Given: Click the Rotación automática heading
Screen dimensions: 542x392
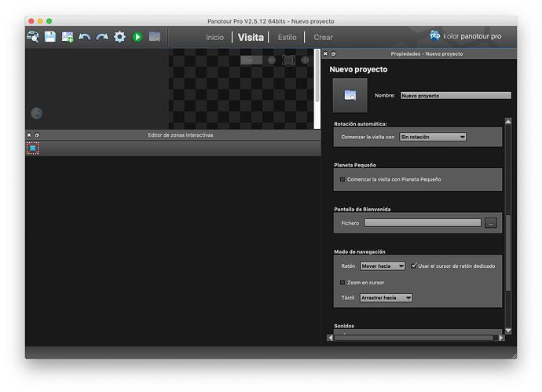Looking at the screenshot, I should 361,124.
